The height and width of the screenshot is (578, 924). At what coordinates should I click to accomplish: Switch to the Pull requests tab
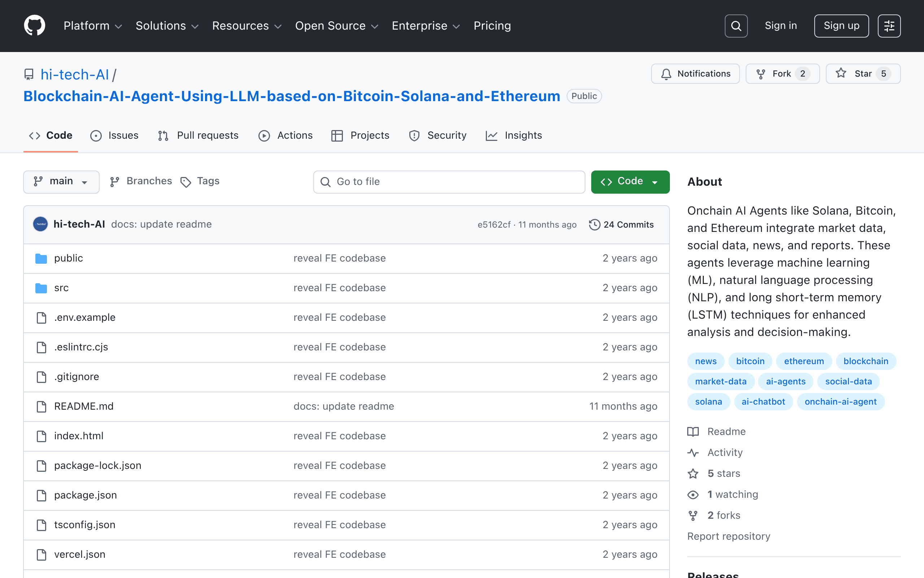pyautogui.click(x=198, y=135)
